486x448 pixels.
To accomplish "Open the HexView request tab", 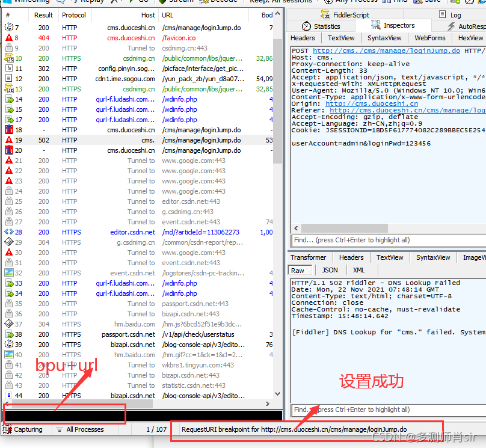I will point(470,38).
